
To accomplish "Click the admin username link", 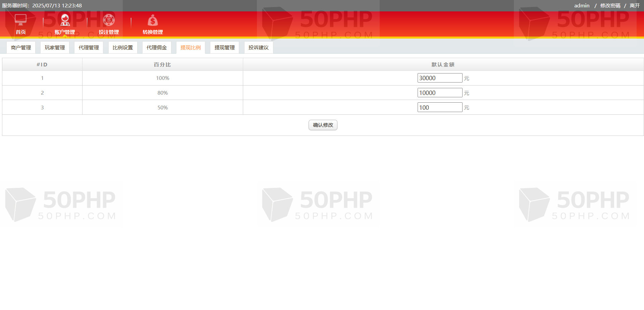I will (x=582, y=6).
